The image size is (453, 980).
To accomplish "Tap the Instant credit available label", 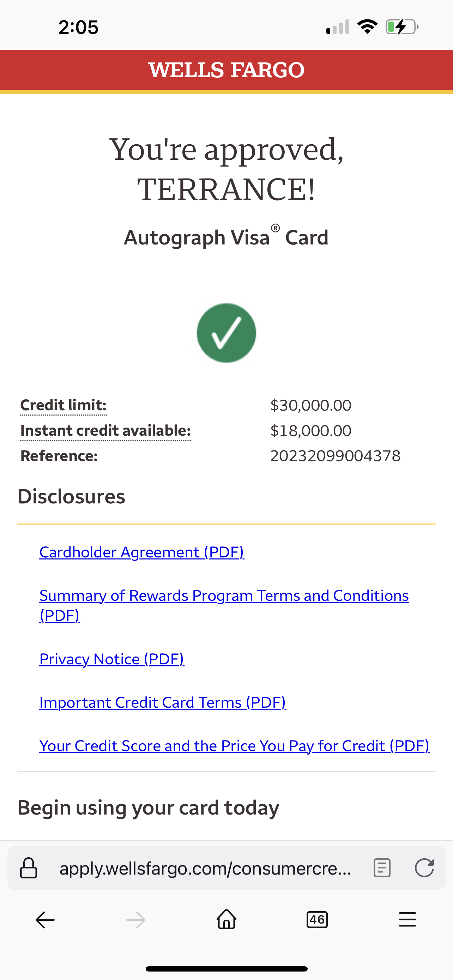I will click(x=105, y=431).
